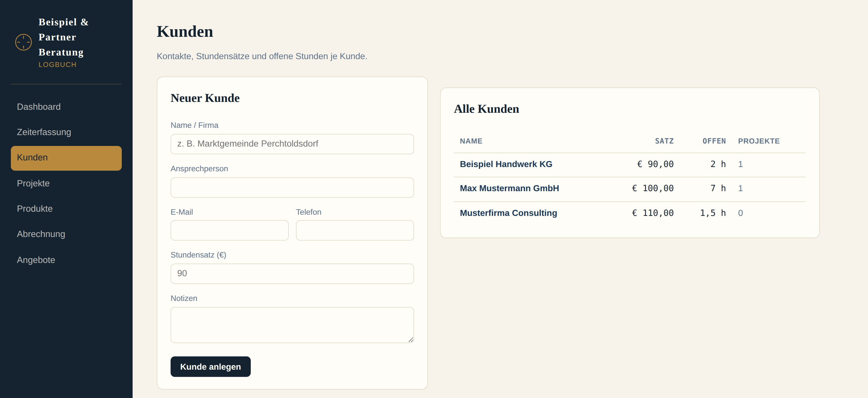Select the Kunden sidebar item

click(66, 158)
